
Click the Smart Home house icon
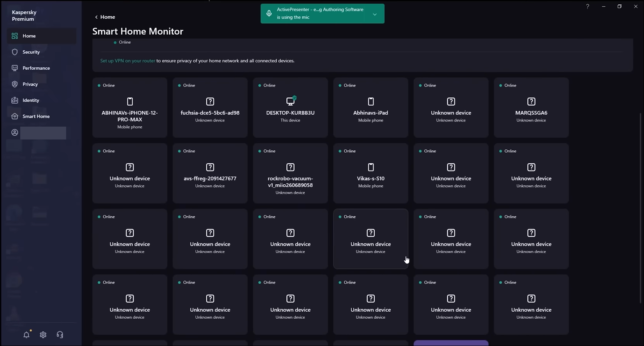pyautogui.click(x=15, y=117)
